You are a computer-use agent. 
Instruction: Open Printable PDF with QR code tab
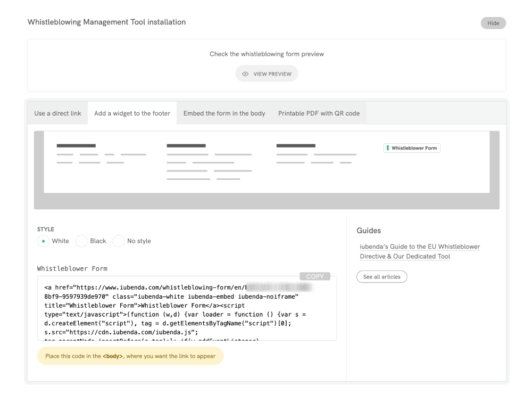tap(319, 113)
